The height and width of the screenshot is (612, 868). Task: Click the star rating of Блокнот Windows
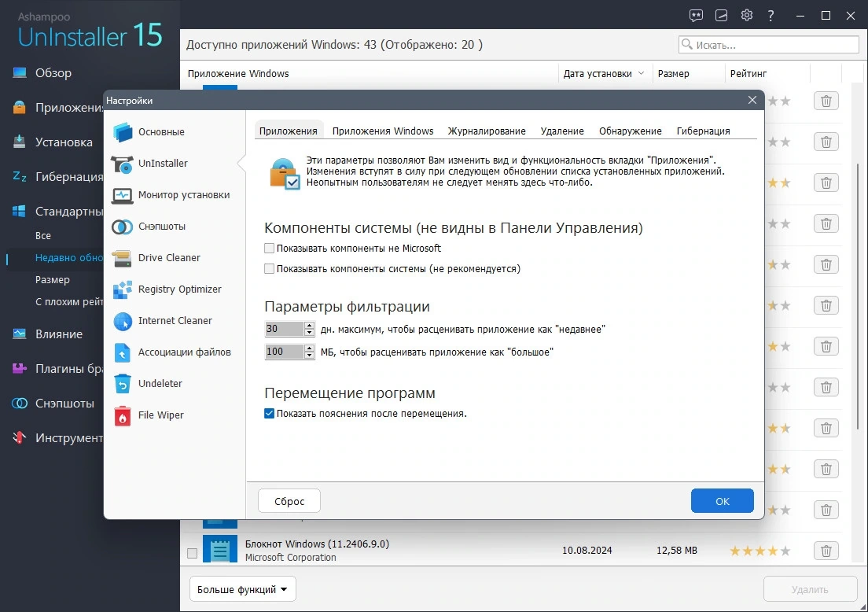759,551
